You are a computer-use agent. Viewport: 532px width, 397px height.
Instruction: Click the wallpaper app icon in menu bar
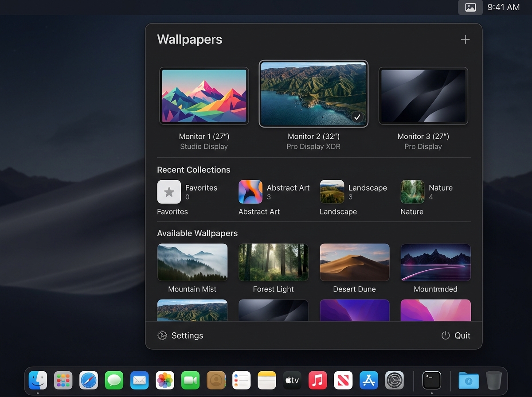tap(470, 8)
